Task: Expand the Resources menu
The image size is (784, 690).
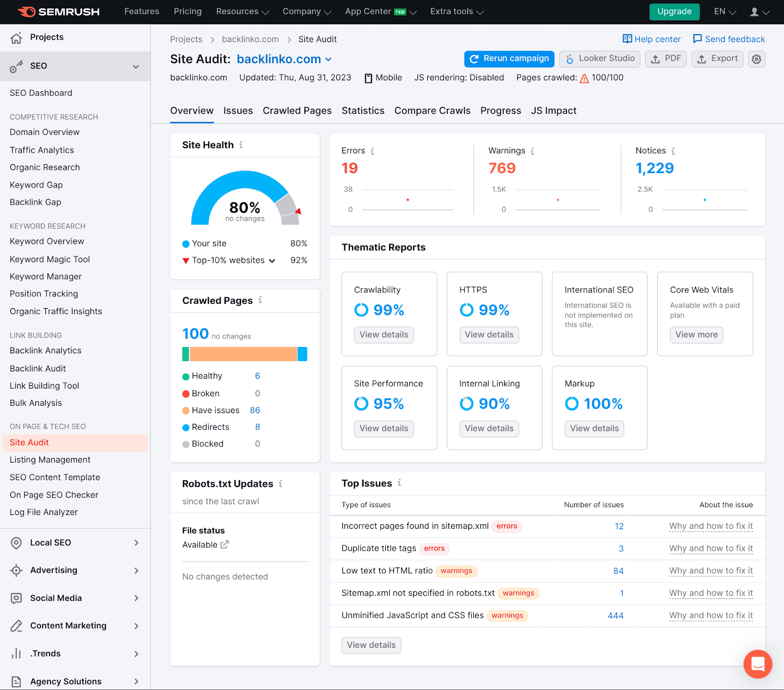Action: click(x=243, y=12)
